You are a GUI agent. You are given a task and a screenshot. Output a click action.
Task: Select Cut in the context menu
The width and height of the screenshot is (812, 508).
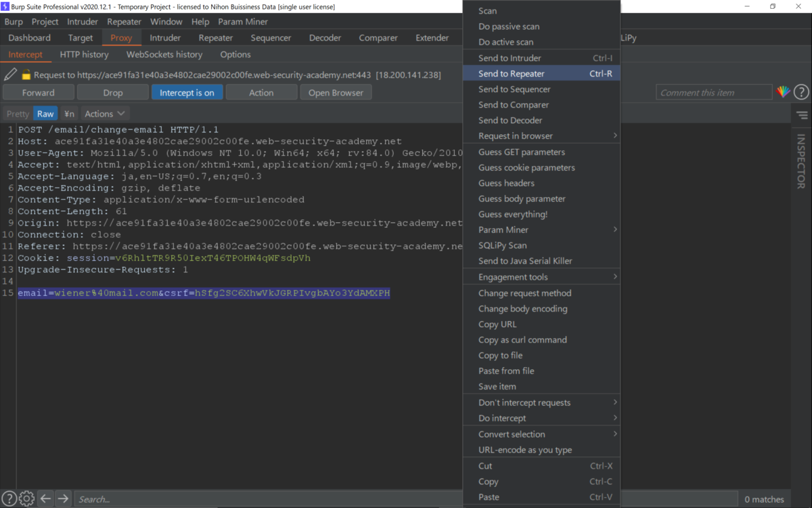tap(541, 465)
